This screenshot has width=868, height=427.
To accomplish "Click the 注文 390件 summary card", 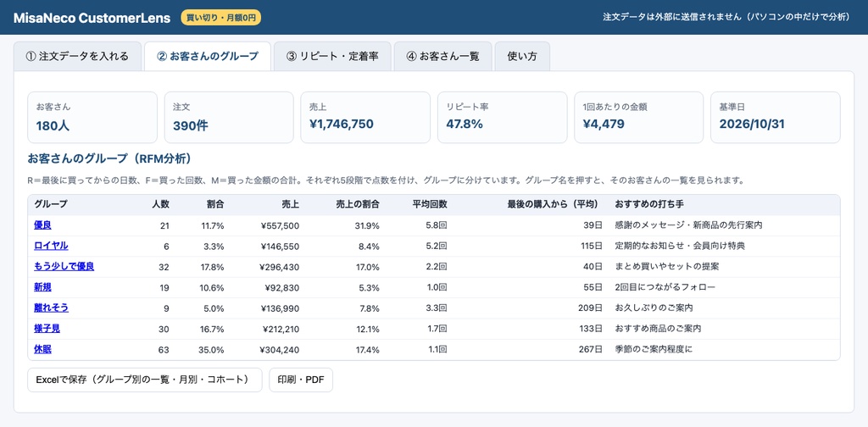I will tap(229, 117).
